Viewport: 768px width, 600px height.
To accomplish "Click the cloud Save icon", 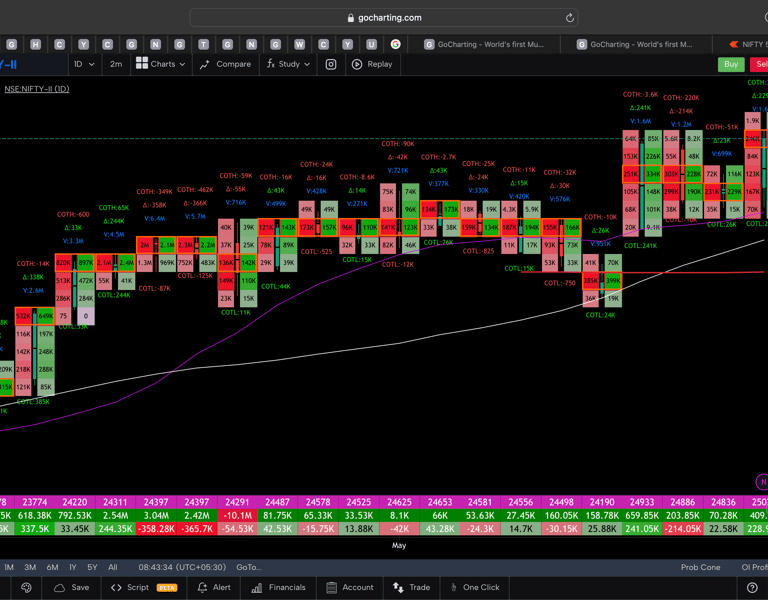I will (59, 587).
